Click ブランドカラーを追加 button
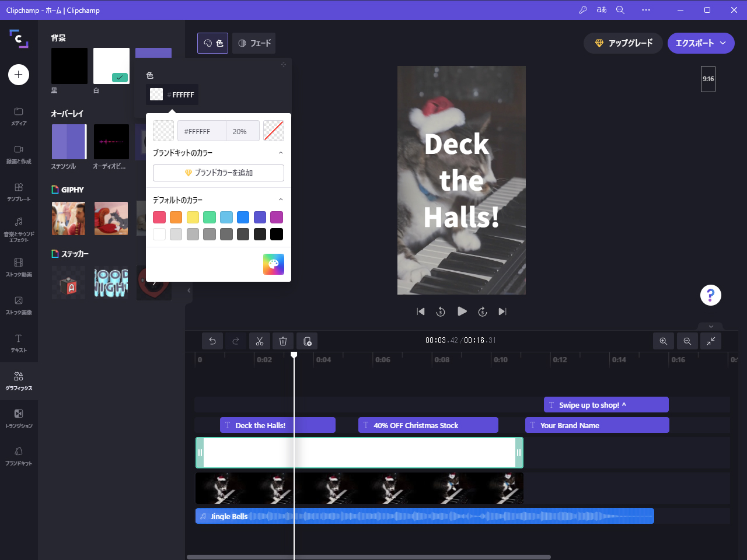Screen dimensions: 747x560 pyautogui.click(x=218, y=173)
